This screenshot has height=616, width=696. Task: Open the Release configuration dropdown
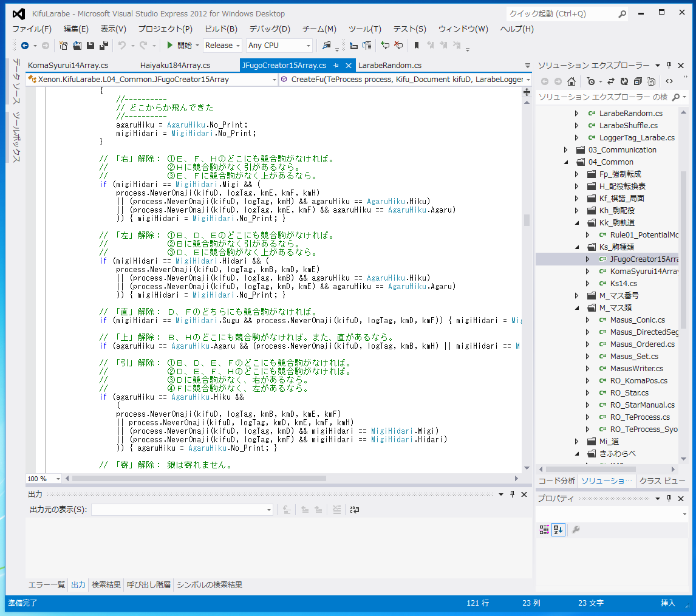(222, 46)
